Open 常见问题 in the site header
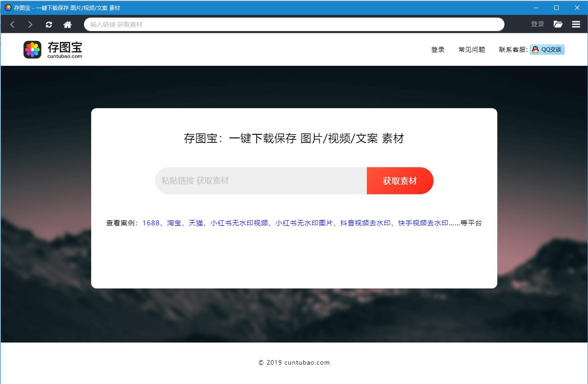The image size is (588, 384). pos(472,50)
